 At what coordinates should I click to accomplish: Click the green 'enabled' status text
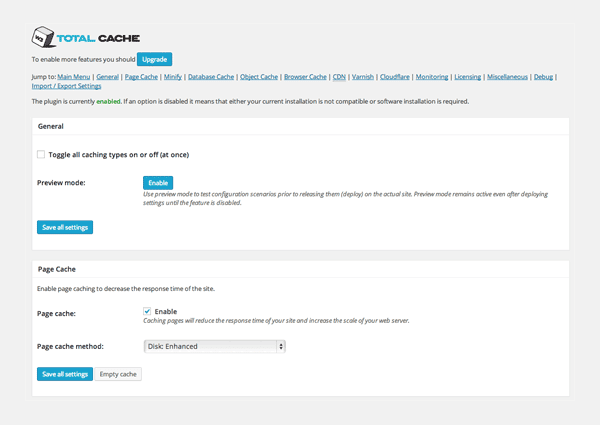click(x=108, y=101)
